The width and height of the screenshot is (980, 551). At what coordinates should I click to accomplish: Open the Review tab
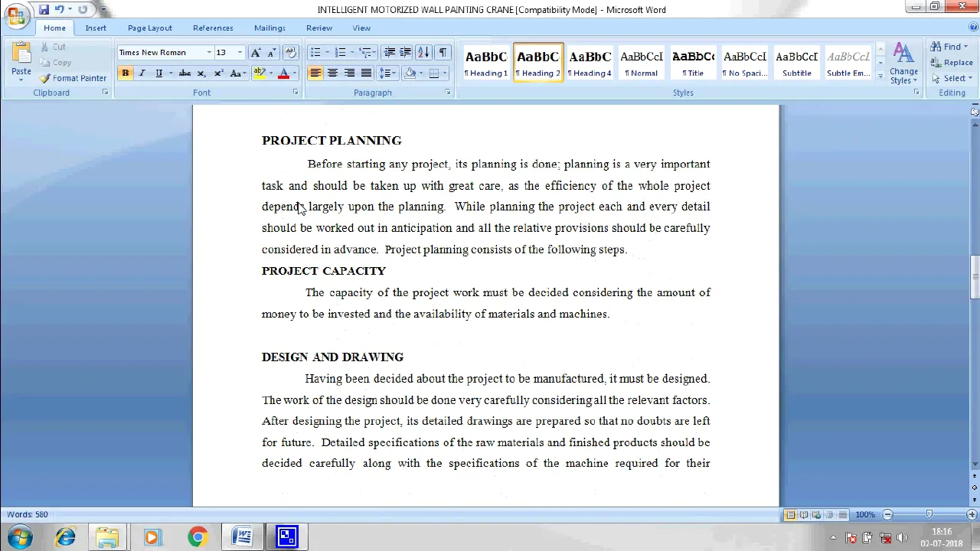pos(319,28)
